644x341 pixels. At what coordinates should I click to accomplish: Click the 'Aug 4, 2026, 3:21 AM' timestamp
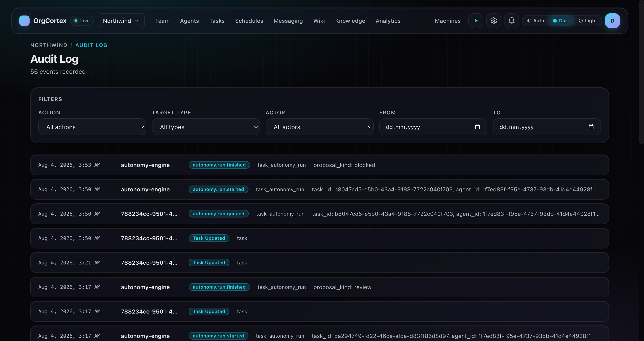point(69,263)
